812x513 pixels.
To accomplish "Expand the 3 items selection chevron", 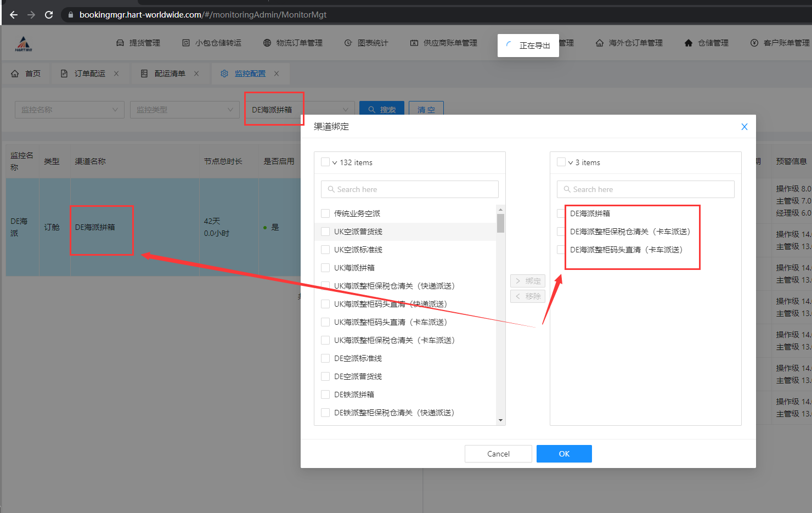I will 571,163.
